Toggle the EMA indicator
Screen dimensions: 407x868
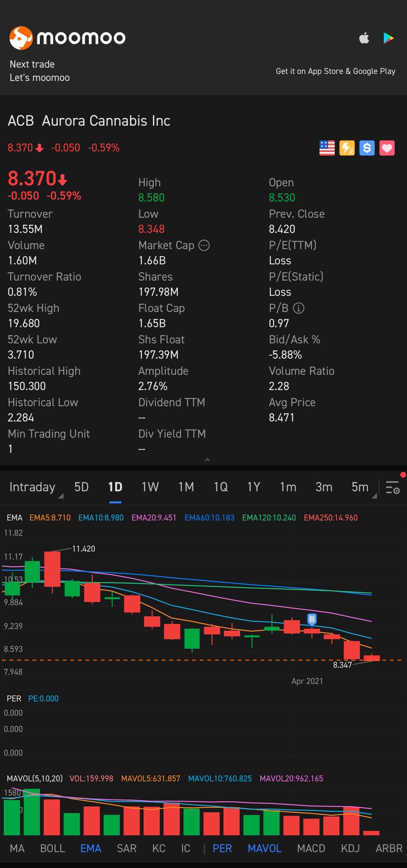(x=91, y=848)
